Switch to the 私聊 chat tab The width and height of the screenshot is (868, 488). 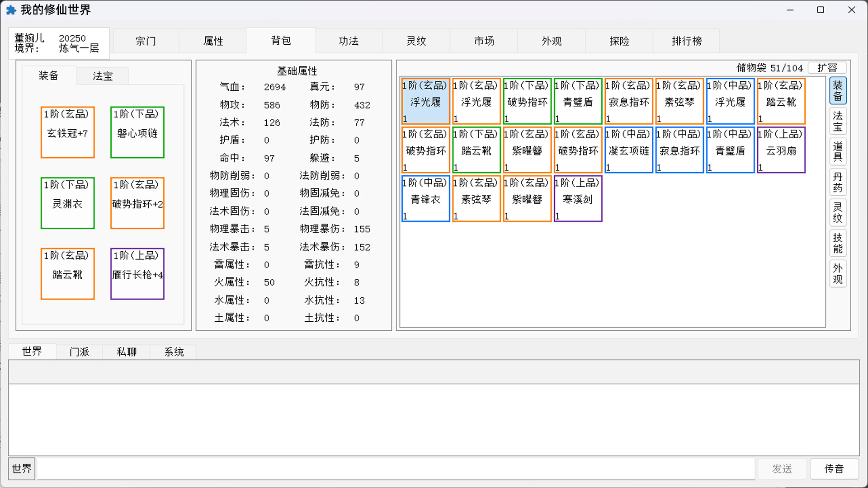point(126,352)
